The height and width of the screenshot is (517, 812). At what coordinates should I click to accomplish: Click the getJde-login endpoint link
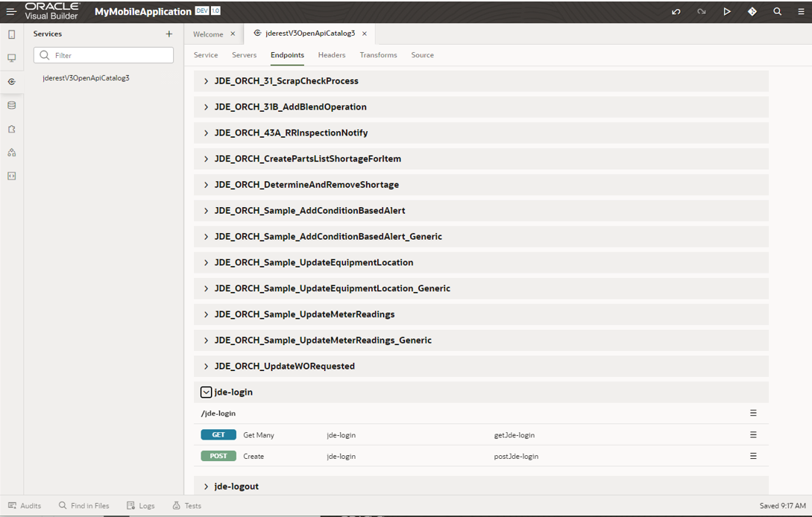pos(514,434)
